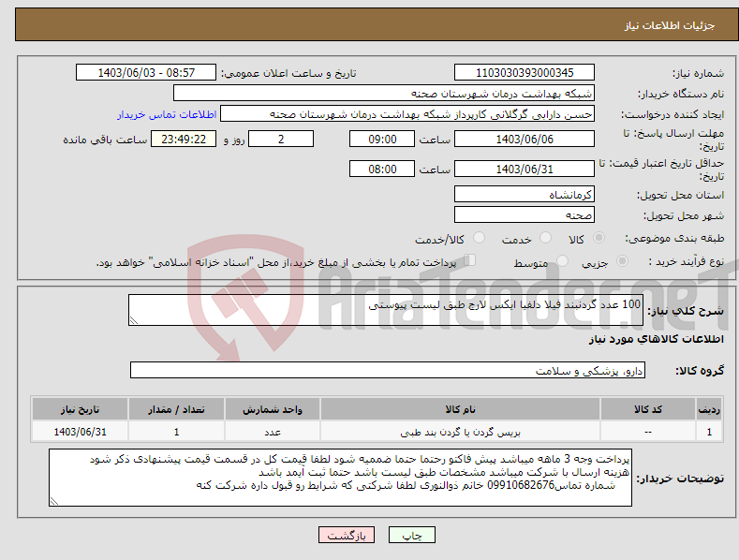
Task: Click the item name cell بریس گردن یا گردن بند طبی
Action: click(460, 432)
